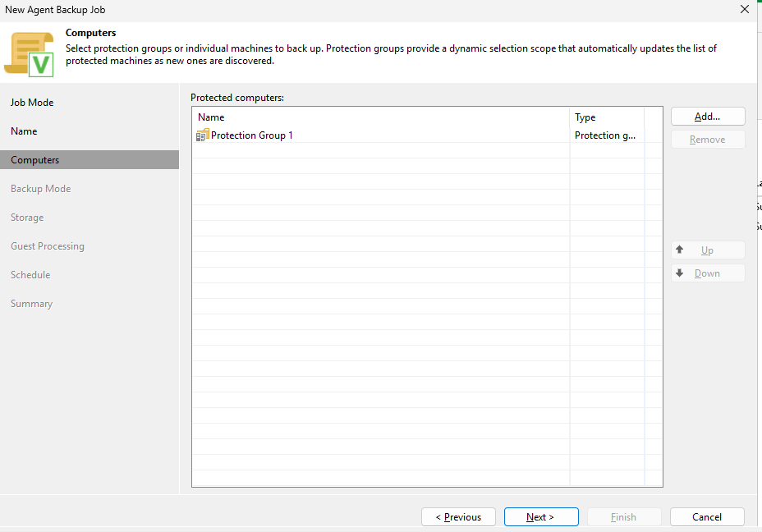Image resolution: width=762 pixels, height=532 pixels.
Task: Close the New Agent Backup Job dialog
Action: tap(745, 9)
